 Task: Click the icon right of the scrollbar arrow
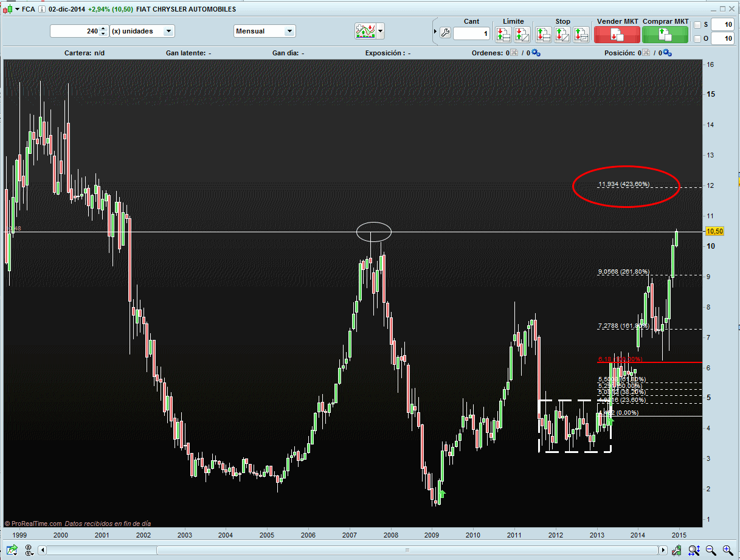click(677, 550)
